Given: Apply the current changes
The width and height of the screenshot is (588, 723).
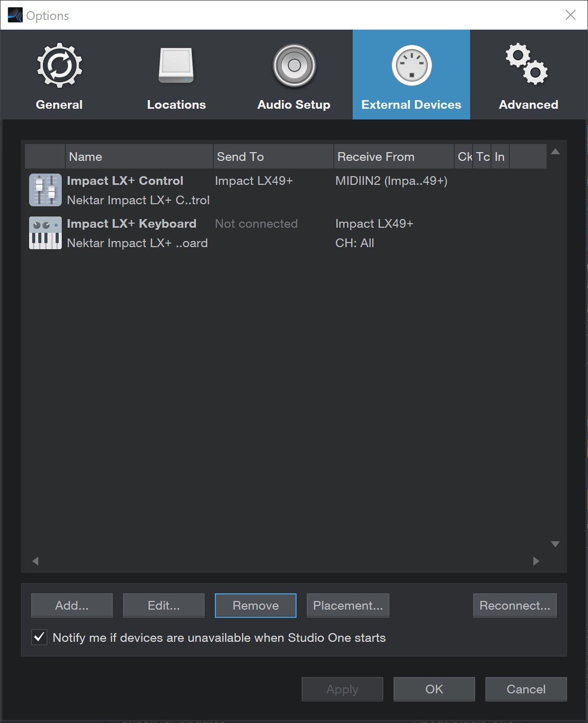Looking at the screenshot, I should click(342, 689).
